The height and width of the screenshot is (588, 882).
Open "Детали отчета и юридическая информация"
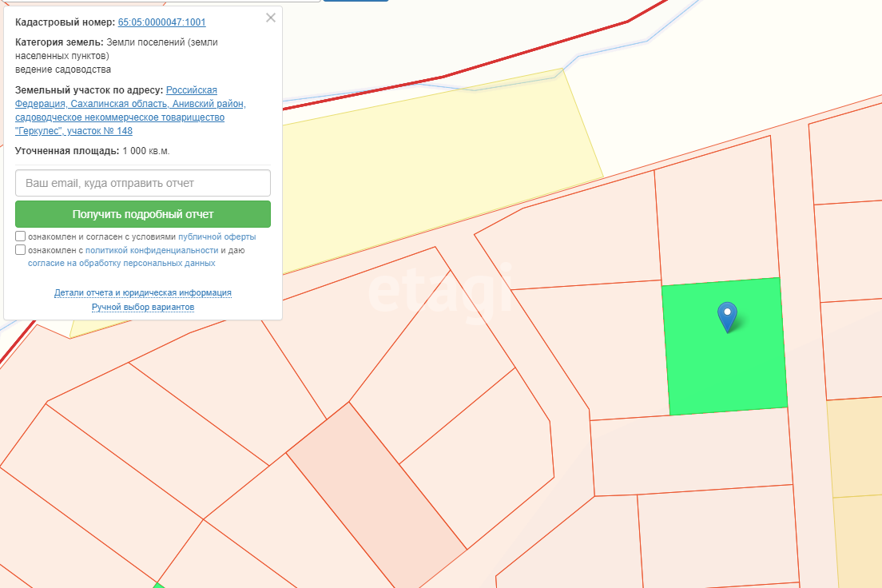tap(143, 292)
